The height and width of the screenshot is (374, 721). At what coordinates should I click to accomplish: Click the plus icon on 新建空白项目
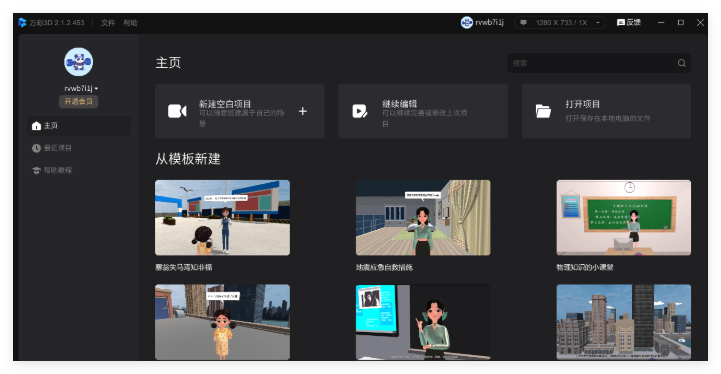pos(303,111)
